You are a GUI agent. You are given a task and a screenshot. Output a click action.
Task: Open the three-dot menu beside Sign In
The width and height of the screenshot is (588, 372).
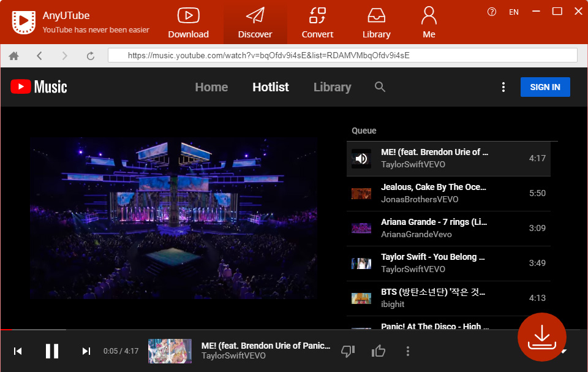[x=503, y=87]
